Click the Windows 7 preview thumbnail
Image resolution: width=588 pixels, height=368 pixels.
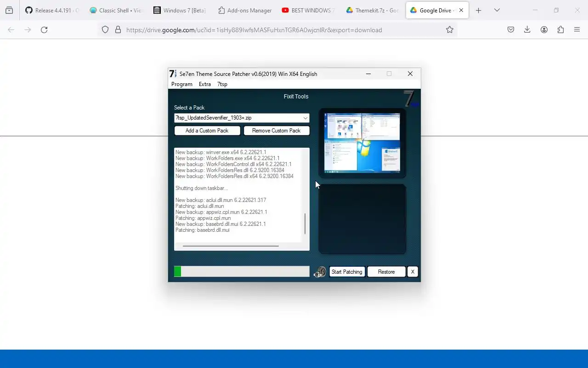pyautogui.click(x=362, y=143)
